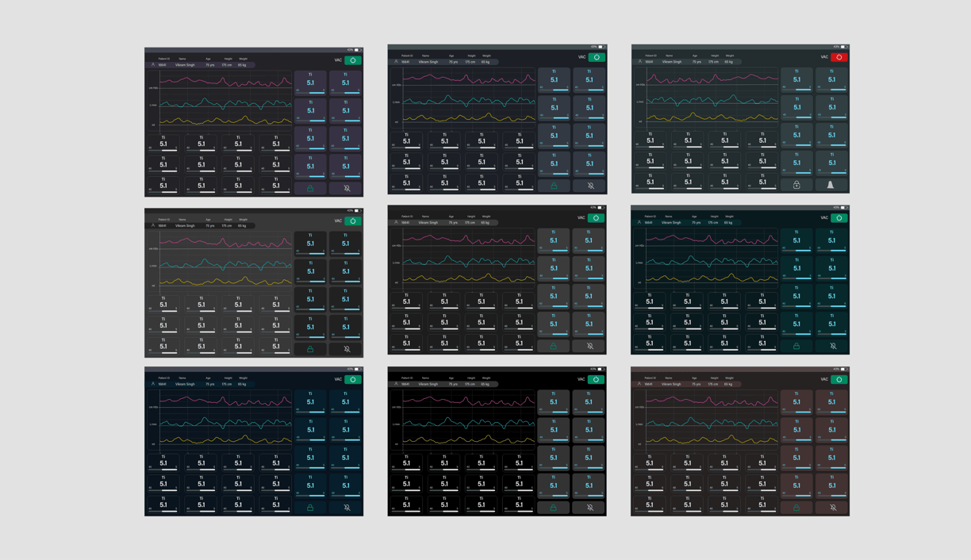Click the power button in bottom-center black mockup
This screenshot has width=971, height=560.
596,380
